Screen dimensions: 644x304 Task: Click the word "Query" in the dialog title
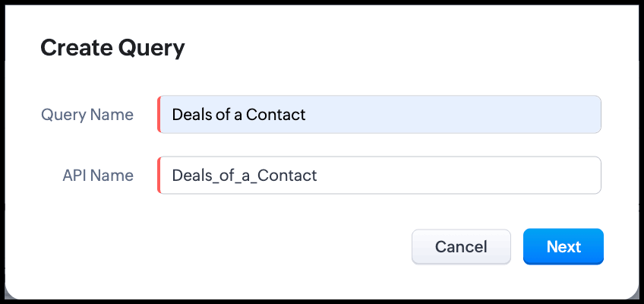[x=150, y=49]
